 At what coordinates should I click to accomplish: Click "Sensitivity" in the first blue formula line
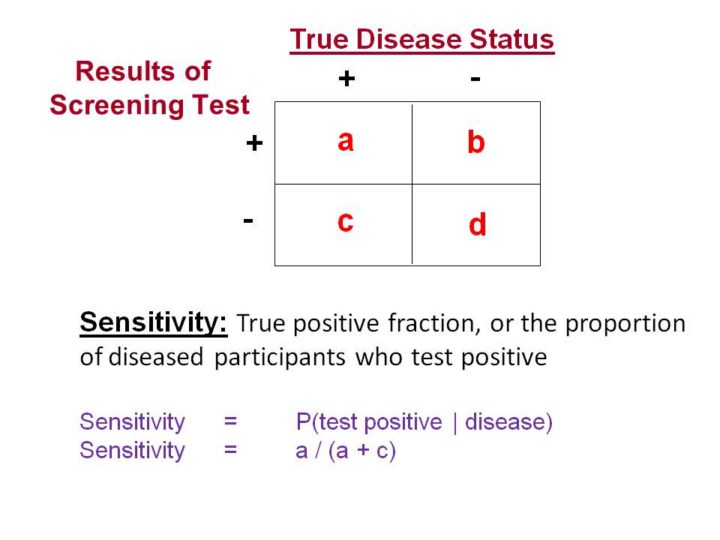tap(132, 422)
